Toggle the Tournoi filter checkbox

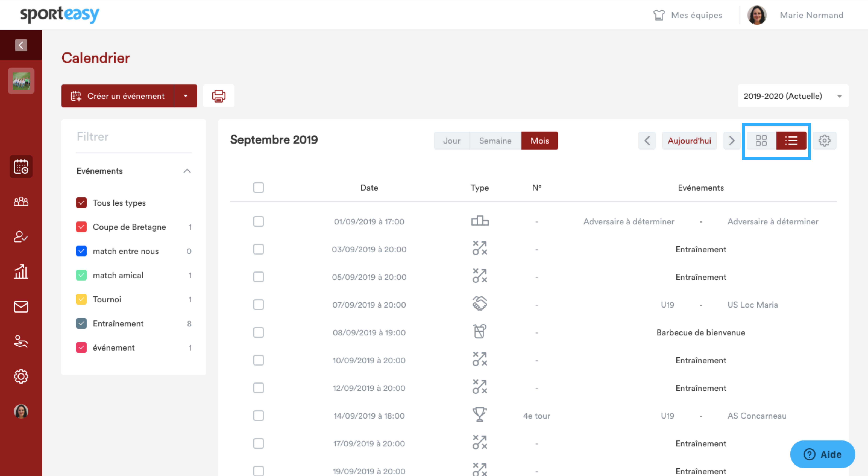click(81, 299)
